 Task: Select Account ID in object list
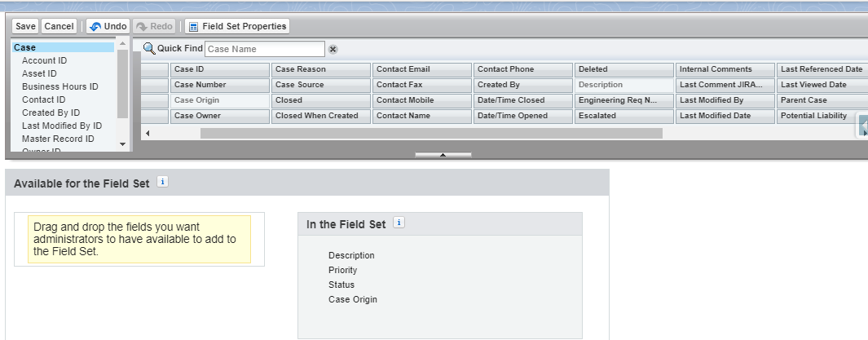click(x=44, y=60)
